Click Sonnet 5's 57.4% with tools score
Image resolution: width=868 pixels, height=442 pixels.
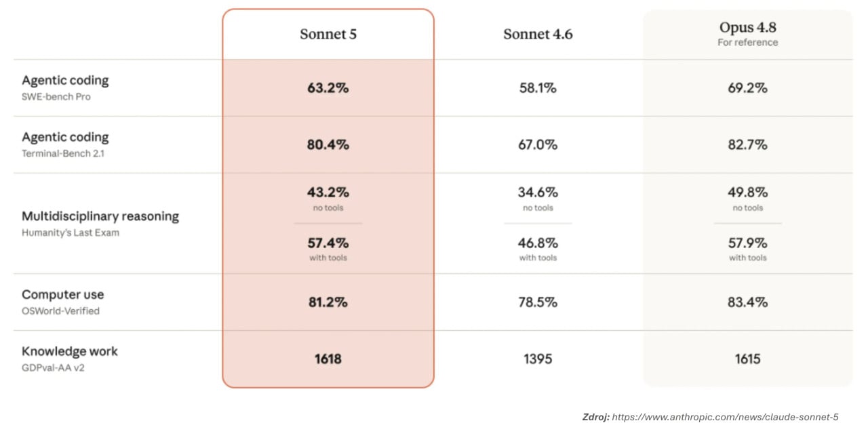[x=328, y=243]
